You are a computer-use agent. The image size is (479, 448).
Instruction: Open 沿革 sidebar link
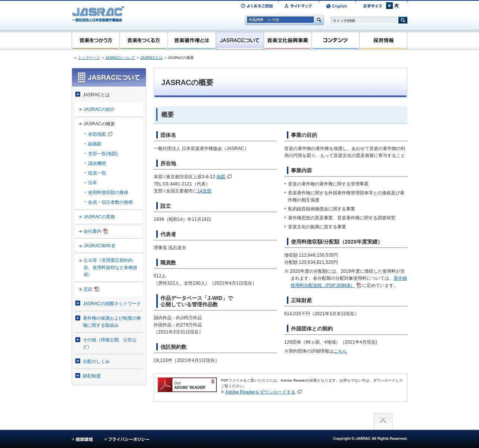93,183
